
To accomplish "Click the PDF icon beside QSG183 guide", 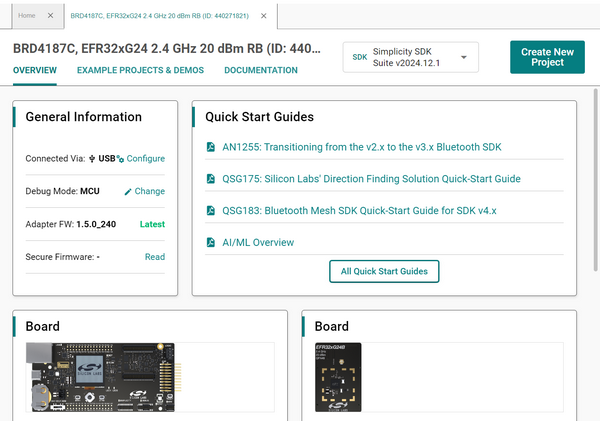I will click(210, 210).
